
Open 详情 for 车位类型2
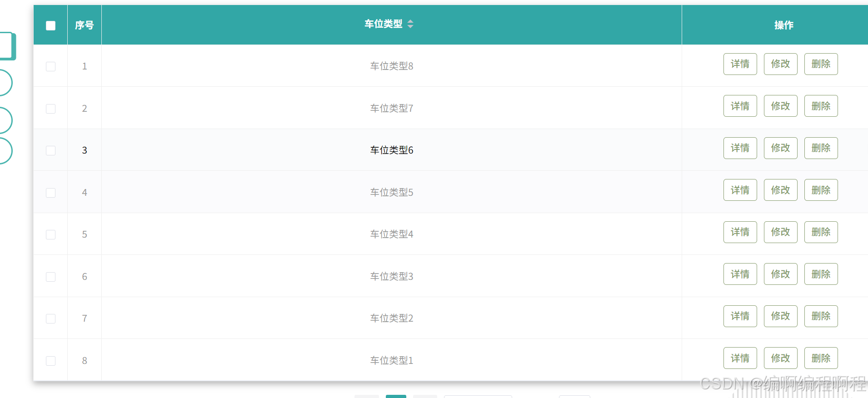[740, 316]
